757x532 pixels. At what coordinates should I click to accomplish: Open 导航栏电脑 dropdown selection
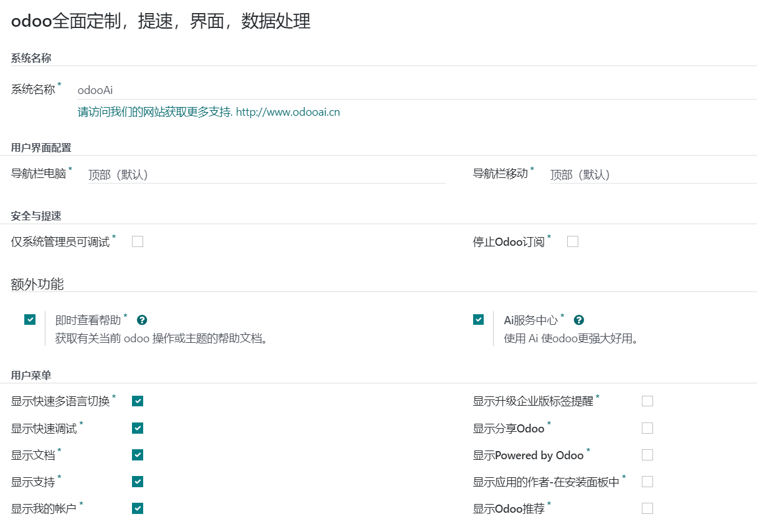pos(266,175)
